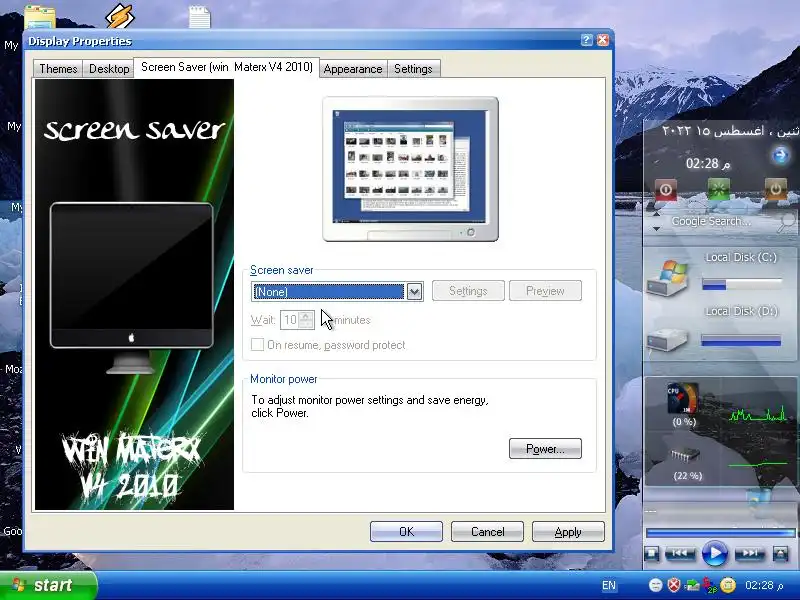Click the Cancel button
Image resolution: width=800 pixels, height=600 pixels.
[x=487, y=532]
